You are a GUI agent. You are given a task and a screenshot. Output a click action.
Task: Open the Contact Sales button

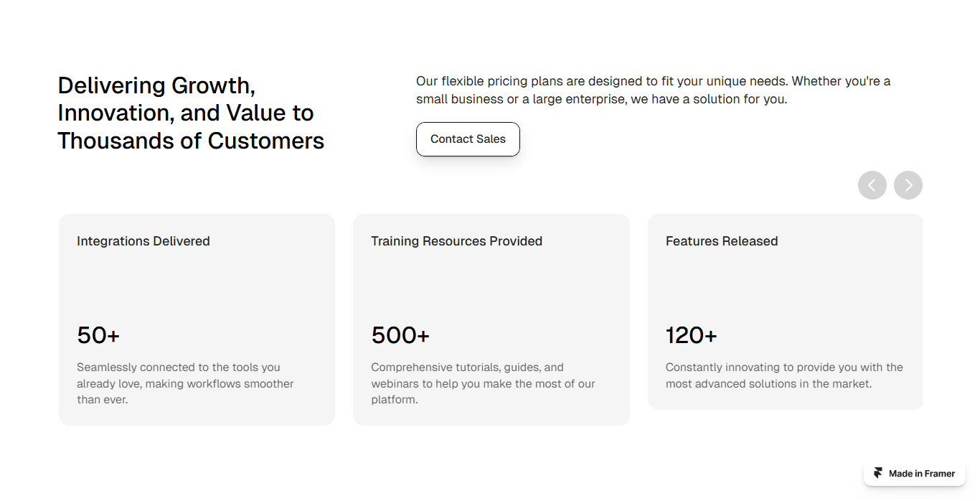(468, 139)
